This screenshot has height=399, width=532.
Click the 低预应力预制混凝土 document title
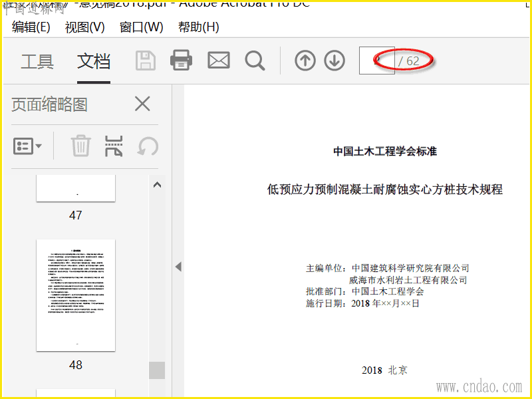tap(385, 190)
